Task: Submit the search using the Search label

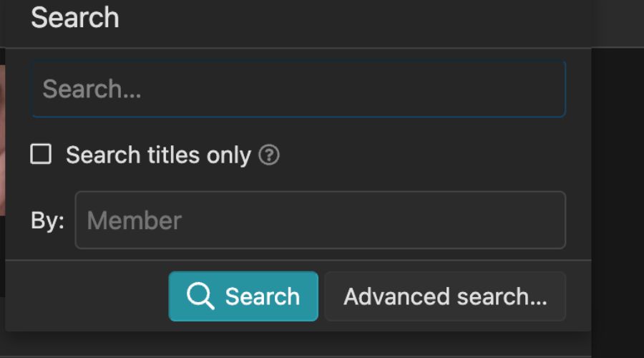Action: coord(262,296)
